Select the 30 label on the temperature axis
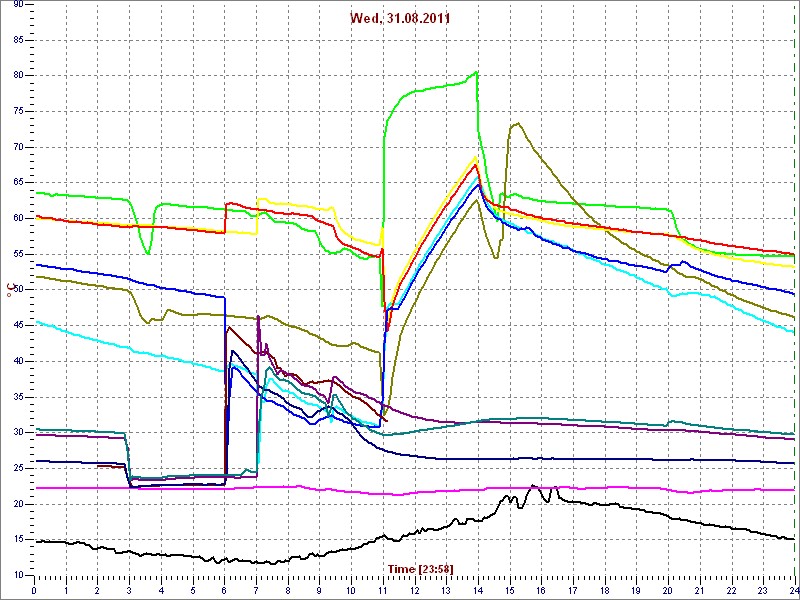The width and height of the screenshot is (800, 600). 18,433
